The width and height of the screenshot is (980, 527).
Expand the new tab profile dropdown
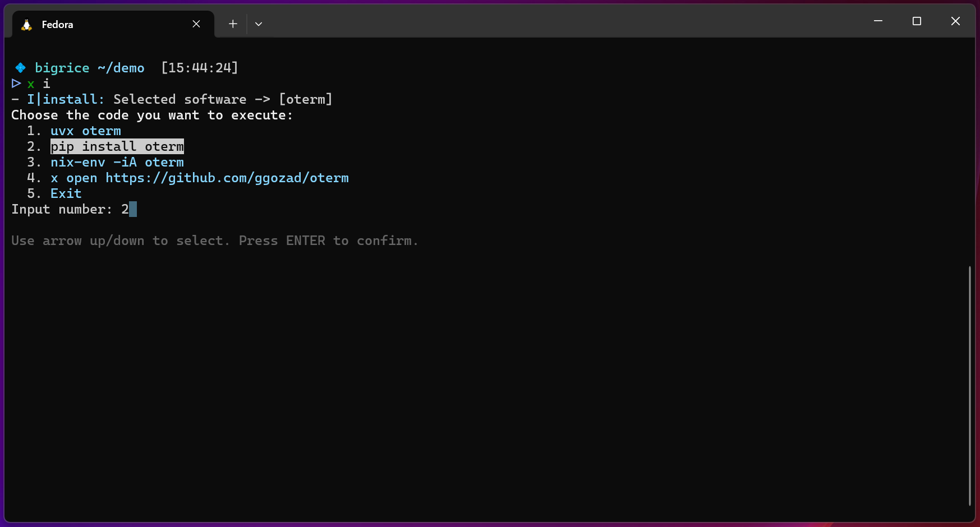(x=259, y=24)
